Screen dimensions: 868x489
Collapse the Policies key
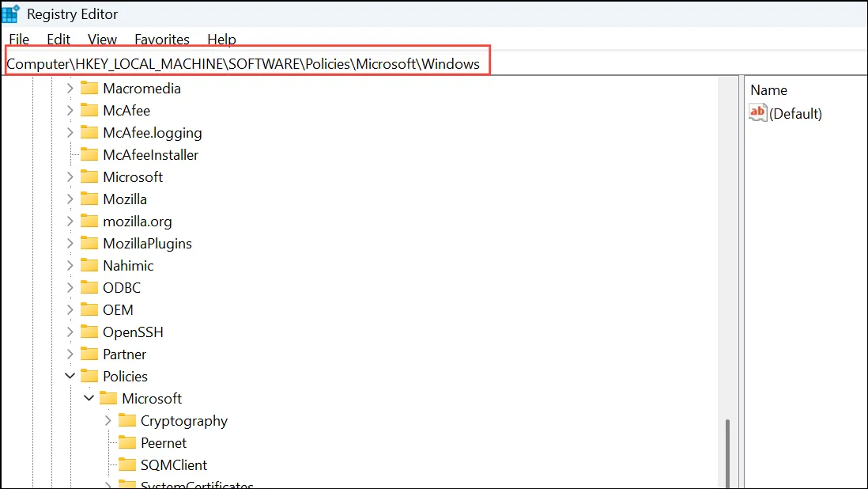click(x=70, y=376)
